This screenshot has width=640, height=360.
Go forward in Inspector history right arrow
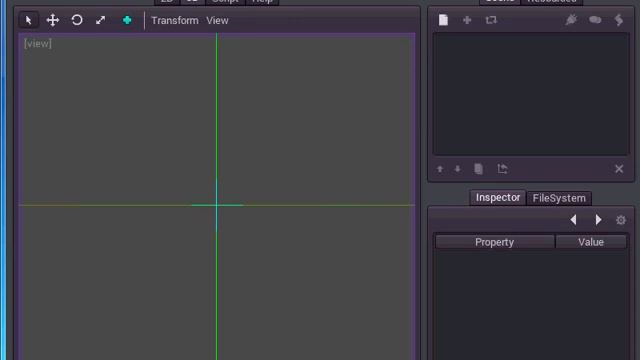pyautogui.click(x=598, y=220)
